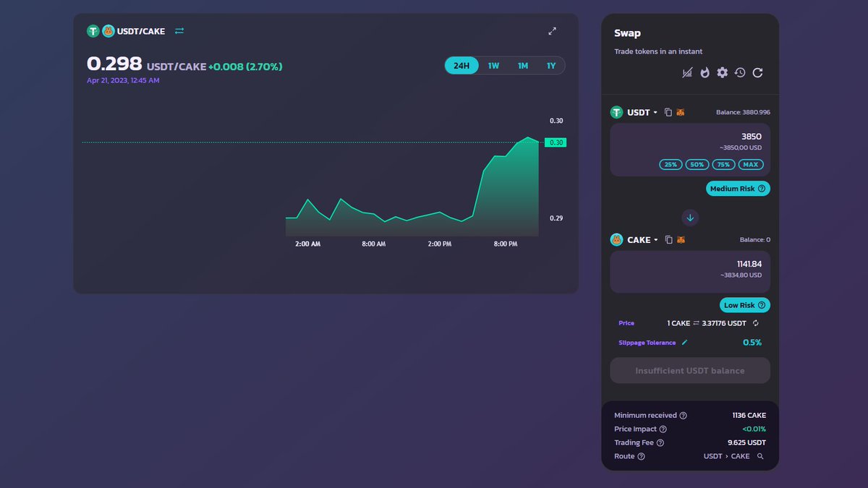Set the amount to 75%
Image resolution: width=868 pixels, height=488 pixels.
coord(723,164)
